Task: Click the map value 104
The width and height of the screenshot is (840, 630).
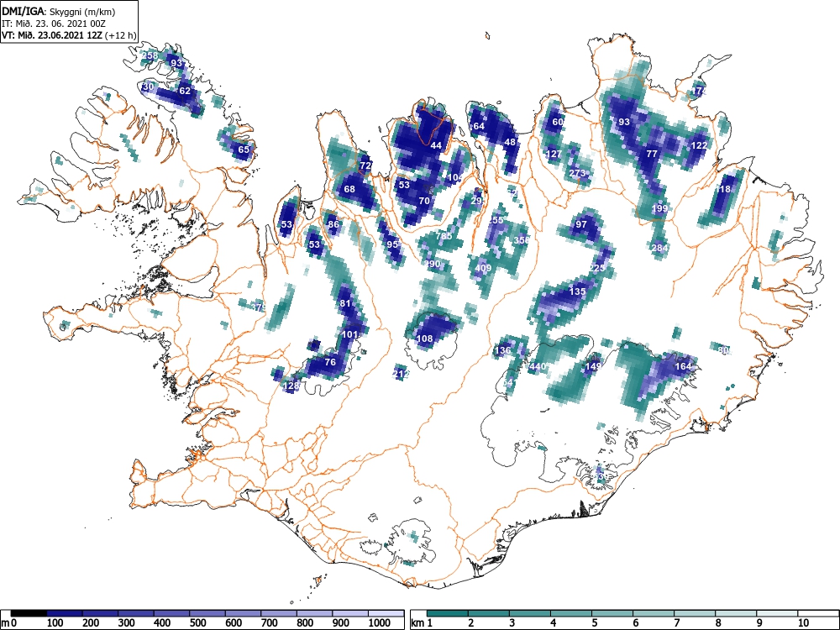Action: click(455, 178)
